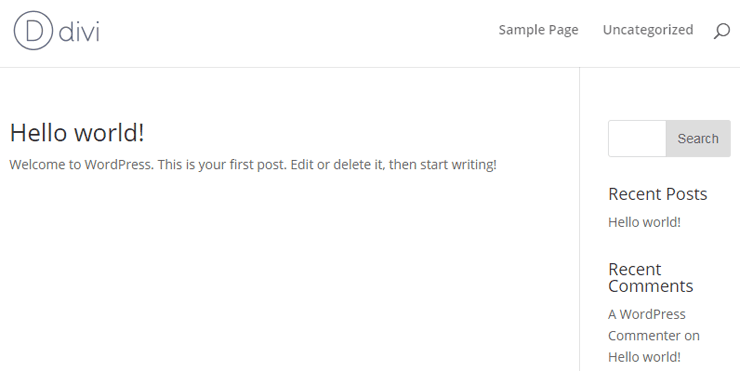Screen dimensions: 740x371
Task: Click the word 'WordPress' in the excerpt
Action: coord(119,165)
